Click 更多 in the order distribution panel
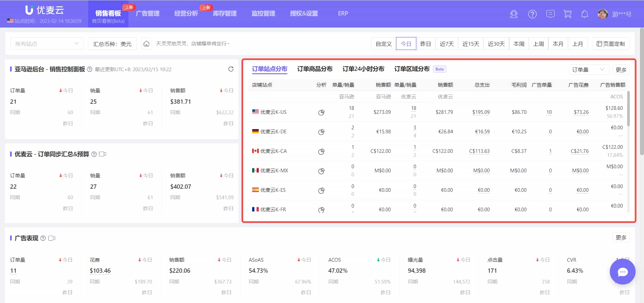This screenshot has height=303, width=644. [621, 70]
